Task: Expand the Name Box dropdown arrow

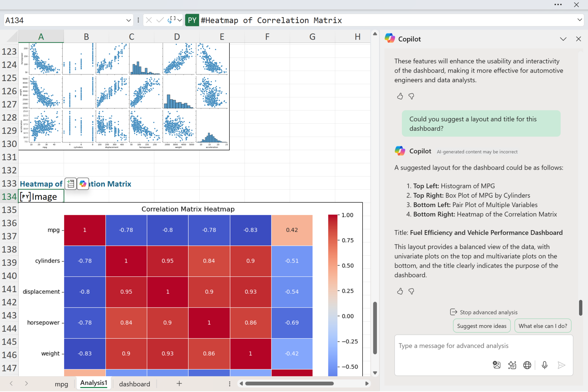Action: click(x=128, y=20)
